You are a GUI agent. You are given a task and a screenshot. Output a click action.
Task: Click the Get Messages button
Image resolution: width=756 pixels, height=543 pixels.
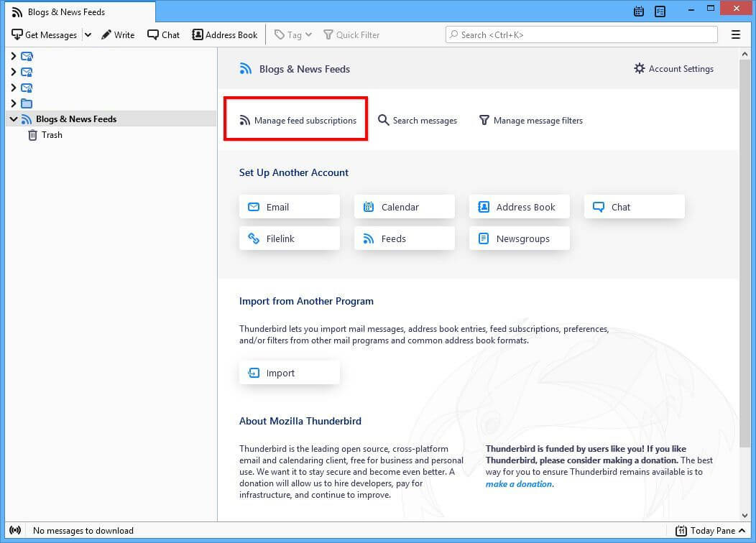pos(45,34)
